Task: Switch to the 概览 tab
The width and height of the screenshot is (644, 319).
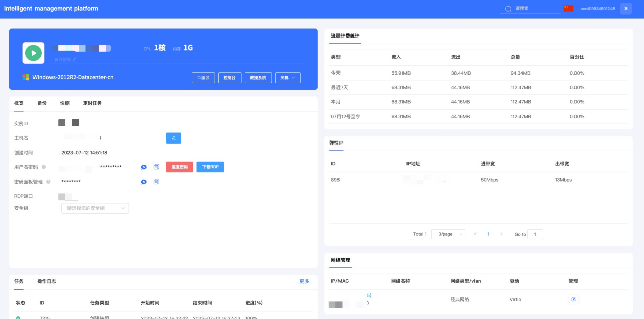Action: click(19, 103)
